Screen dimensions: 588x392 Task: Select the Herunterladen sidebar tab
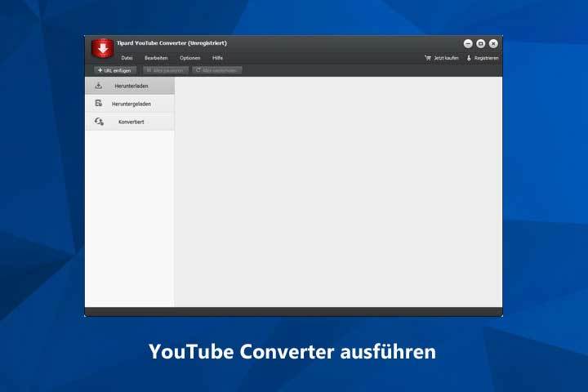[130, 86]
